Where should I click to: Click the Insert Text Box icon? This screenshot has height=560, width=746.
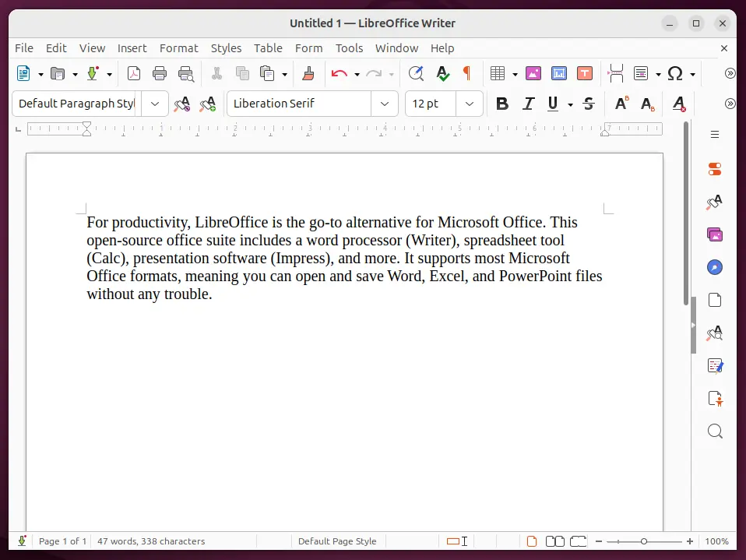(x=585, y=74)
